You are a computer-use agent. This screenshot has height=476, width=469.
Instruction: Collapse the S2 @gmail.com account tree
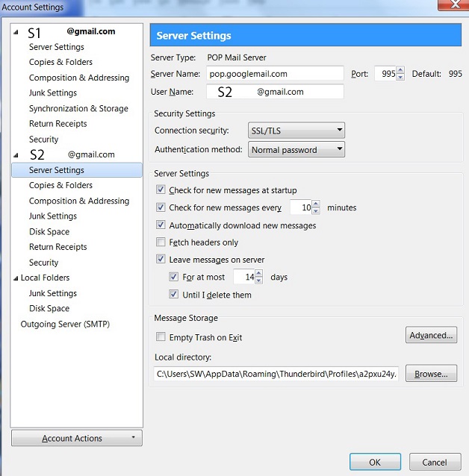coord(16,155)
